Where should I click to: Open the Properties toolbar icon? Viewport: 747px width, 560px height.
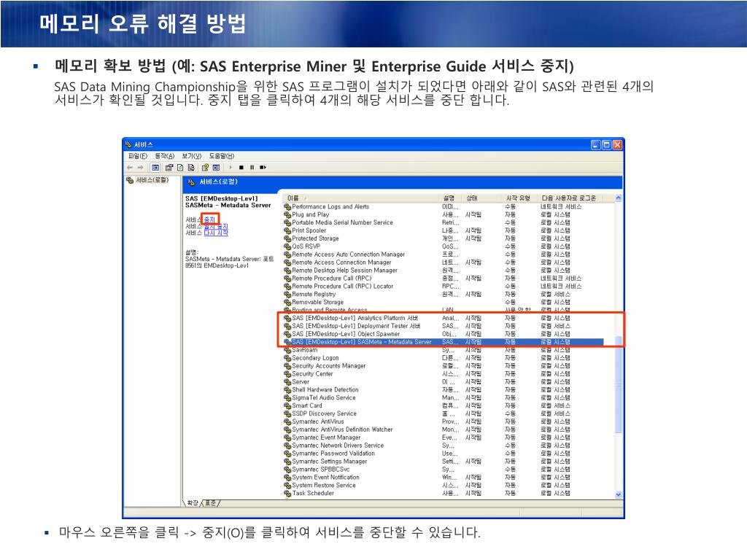pyautogui.click(x=169, y=168)
